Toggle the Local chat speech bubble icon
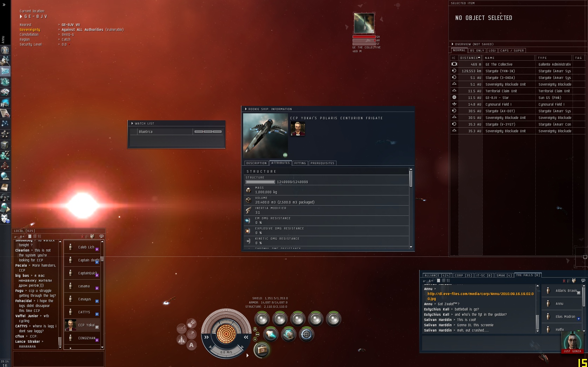588x367 pixels. (101, 236)
